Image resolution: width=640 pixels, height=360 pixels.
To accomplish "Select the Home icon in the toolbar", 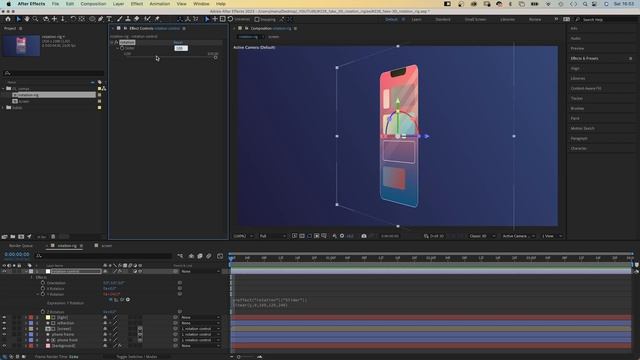I will click(x=8, y=19).
